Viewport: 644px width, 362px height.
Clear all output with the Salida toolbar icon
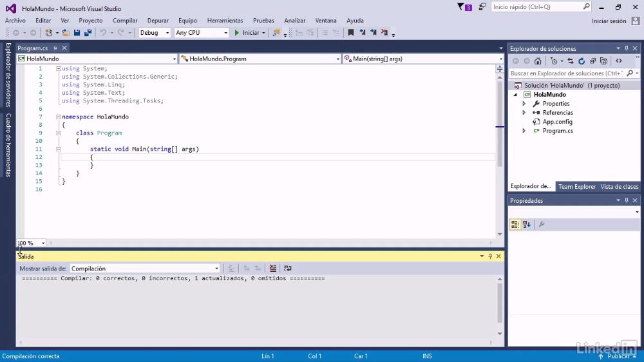click(x=272, y=269)
